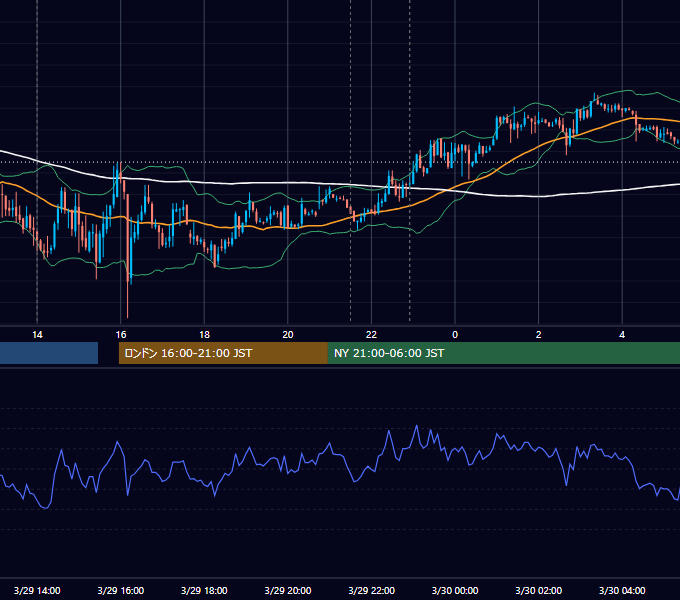Click the 3/30 04:00 date label

tap(622, 590)
